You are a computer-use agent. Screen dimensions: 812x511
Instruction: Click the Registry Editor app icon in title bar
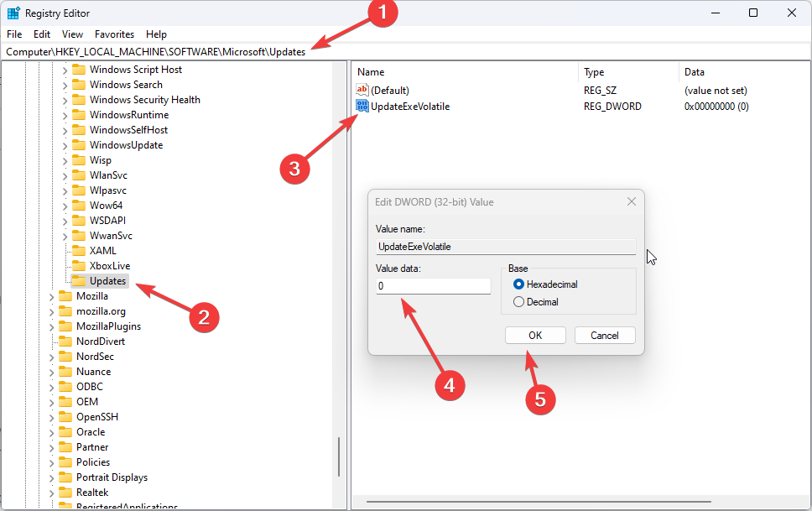[x=13, y=13]
